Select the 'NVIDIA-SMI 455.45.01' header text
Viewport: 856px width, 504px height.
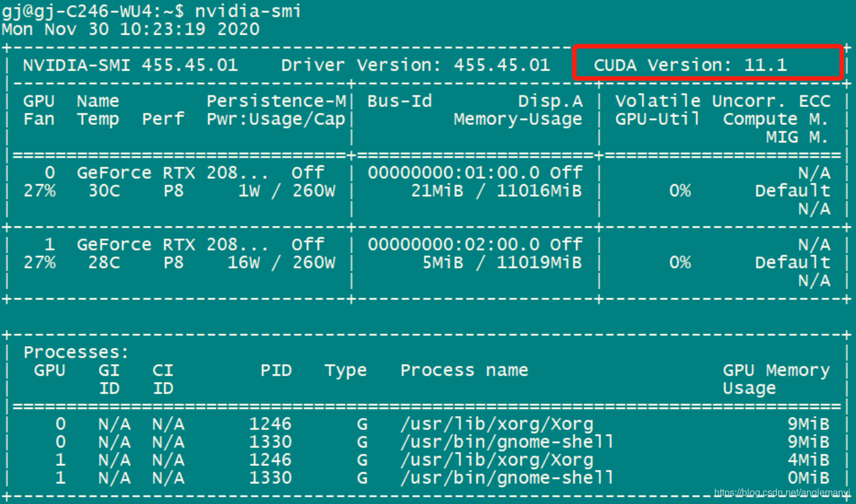click(130, 65)
